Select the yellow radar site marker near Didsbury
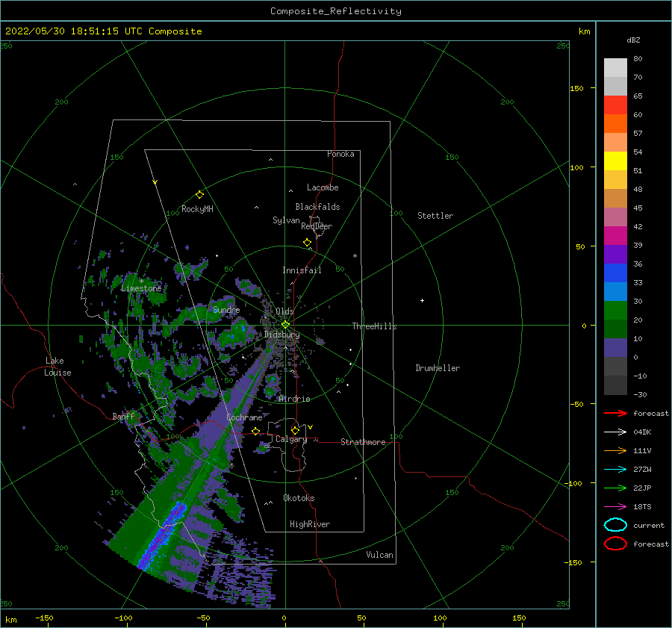 [x=285, y=325]
